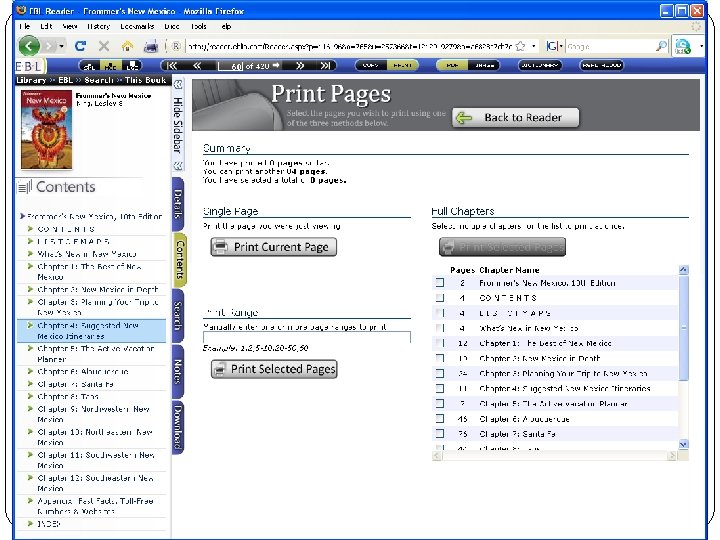Click the magnifier icon in the Google search box
The width and height of the screenshot is (720, 540).
pyautogui.click(x=661, y=46)
